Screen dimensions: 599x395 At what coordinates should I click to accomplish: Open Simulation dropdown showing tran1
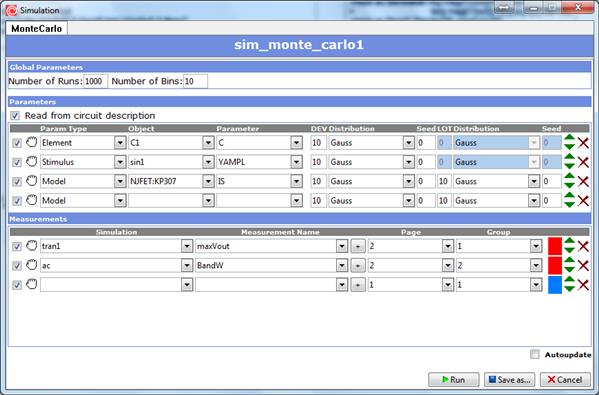187,246
